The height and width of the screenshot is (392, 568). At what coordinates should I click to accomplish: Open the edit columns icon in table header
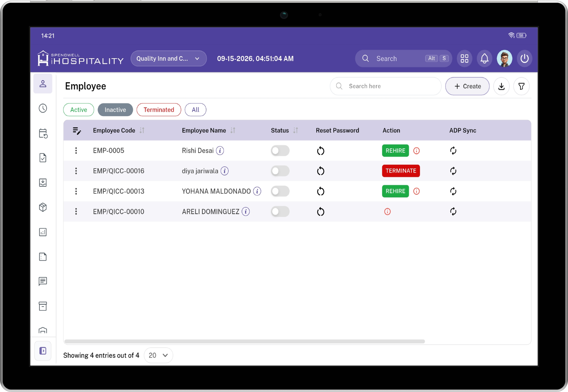(x=77, y=131)
